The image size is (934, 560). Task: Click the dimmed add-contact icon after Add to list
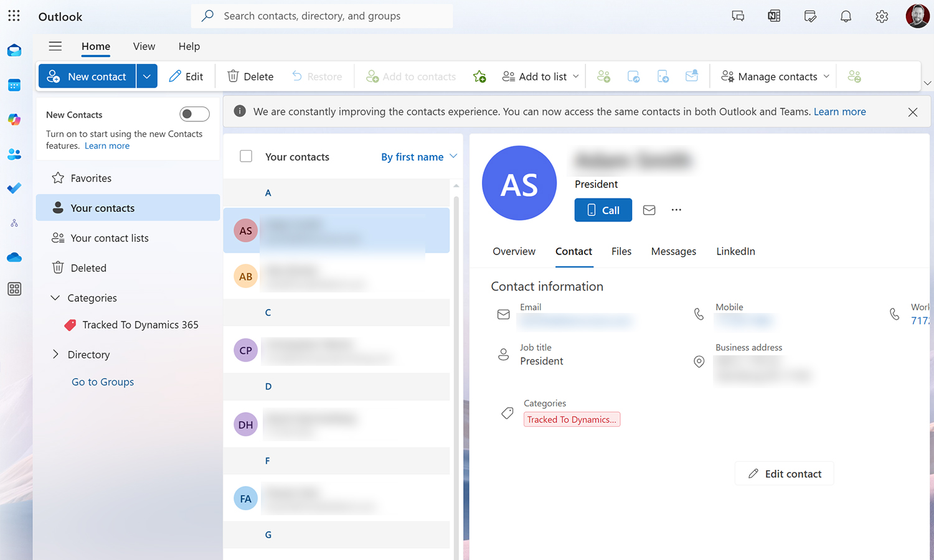coord(603,77)
